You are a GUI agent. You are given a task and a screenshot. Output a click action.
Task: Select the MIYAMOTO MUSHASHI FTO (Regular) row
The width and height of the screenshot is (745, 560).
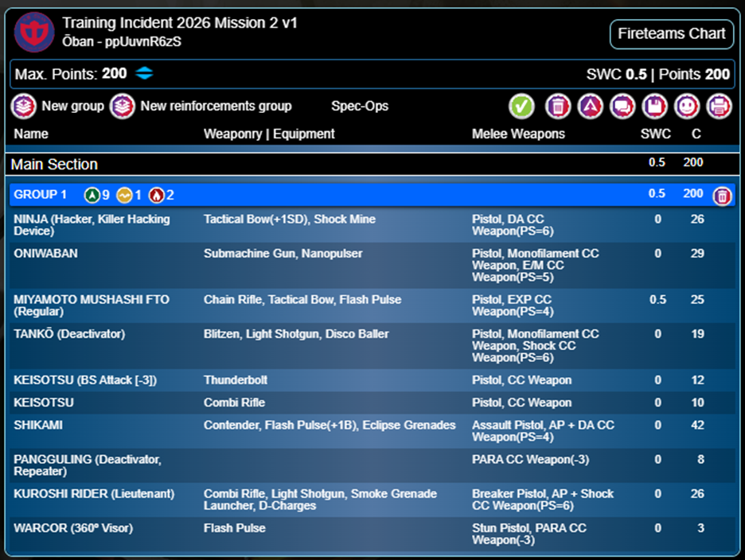372,306
